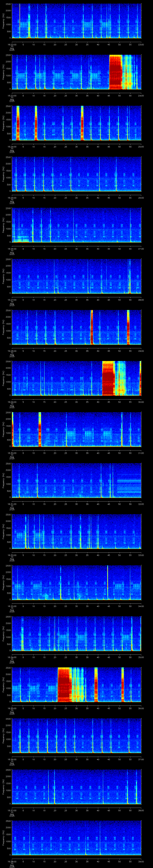Click the red burst near 39 s in 16:35:00 plot
Viewport: 153px width, 868px height.
point(96,685)
